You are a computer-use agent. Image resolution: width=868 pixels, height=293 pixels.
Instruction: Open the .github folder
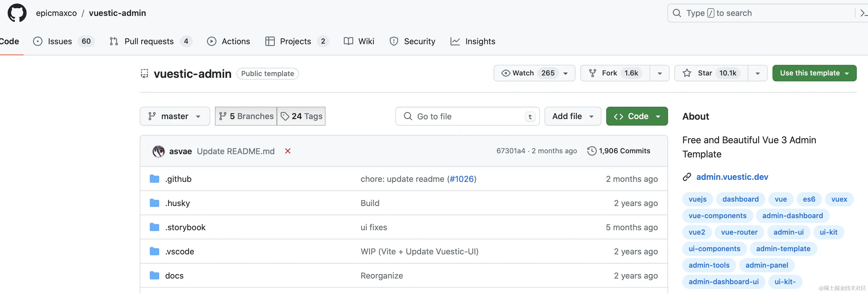pyautogui.click(x=178, y=179)
